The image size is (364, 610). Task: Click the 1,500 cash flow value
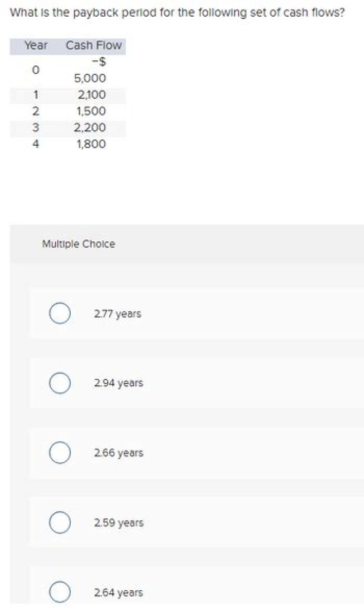tap(91, 111)
